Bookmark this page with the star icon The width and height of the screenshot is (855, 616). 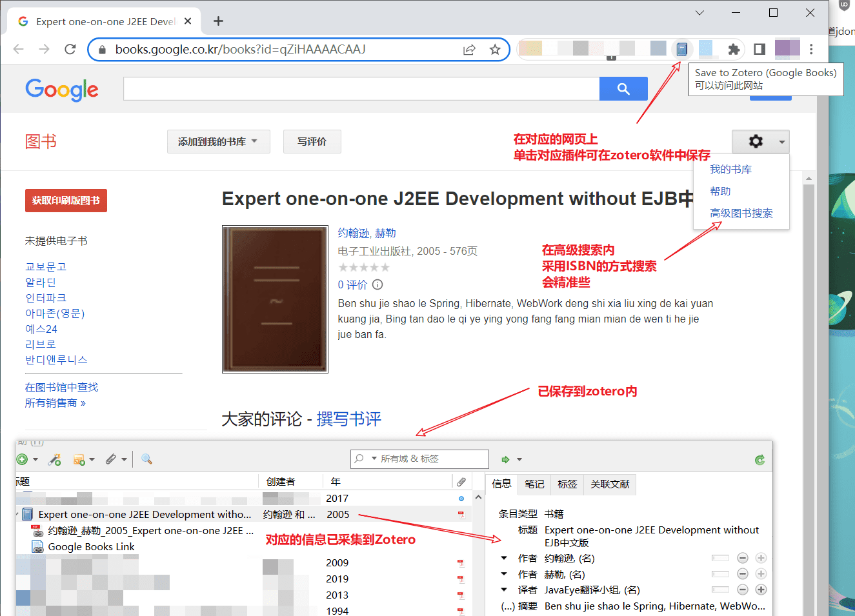[x=495, y=49]
